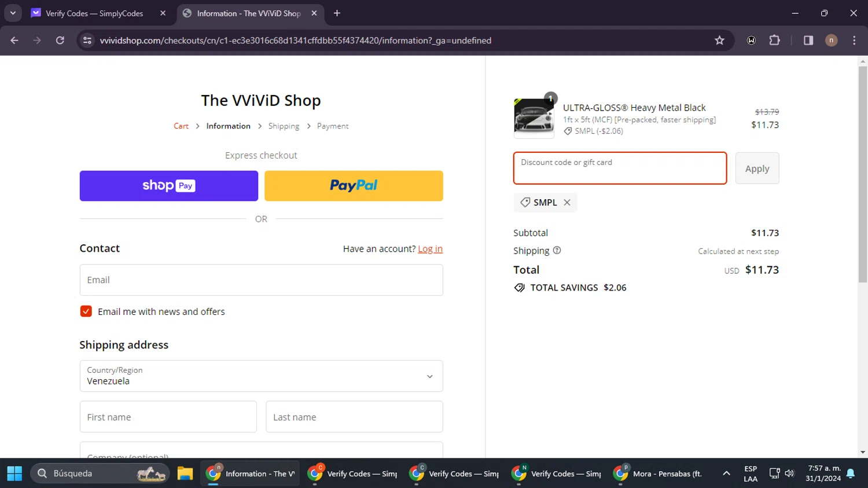The image size is (868, 488).
Task: Close the Verify Codes — SimplyCodes tab
Action: tap(163, 13)
